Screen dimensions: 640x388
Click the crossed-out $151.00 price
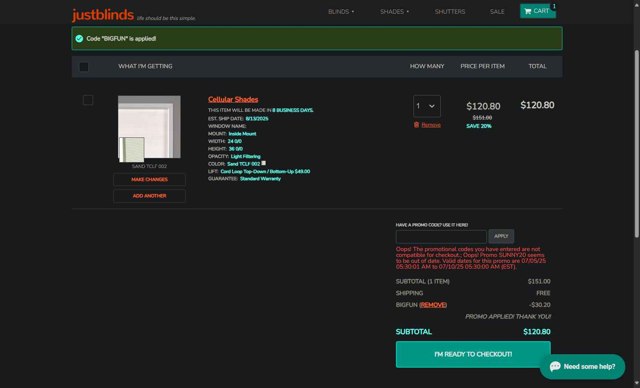click(x=482, y=118)
